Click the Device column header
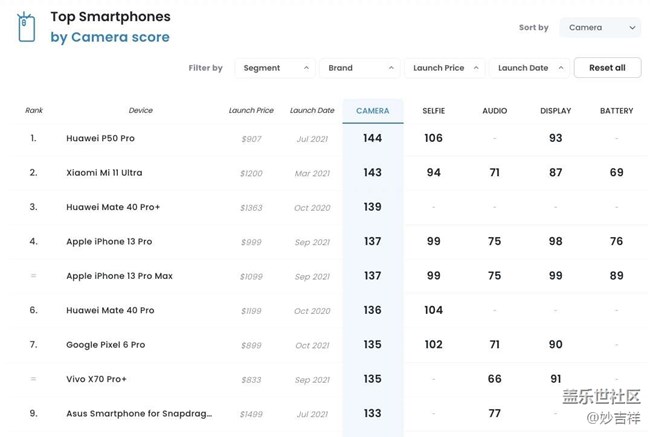The width and height of the screenshot is (650, 437). click(x=140, y=111)
